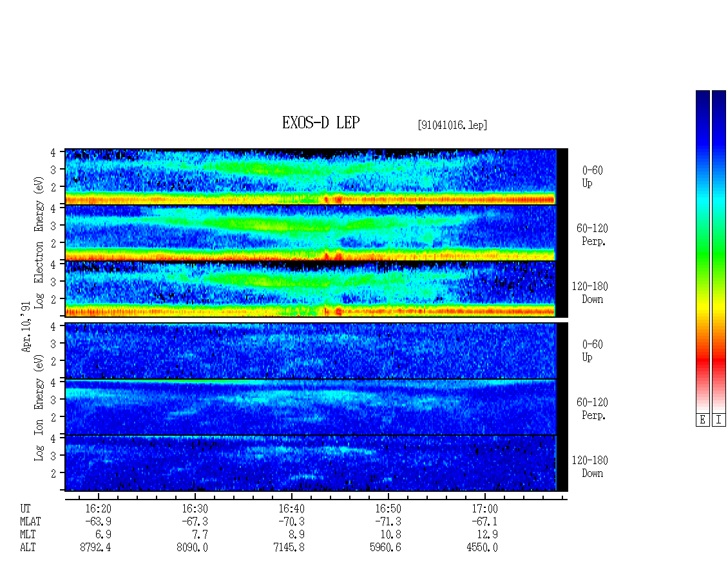Click the MLAT value -70.3
The image size is (728, 564).
(x=291, y=521)
